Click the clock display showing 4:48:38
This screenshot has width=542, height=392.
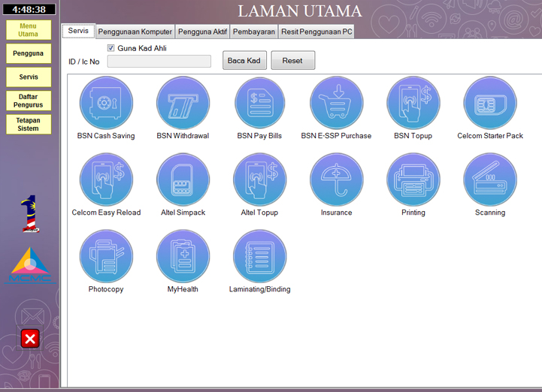(x=29, y=9)
